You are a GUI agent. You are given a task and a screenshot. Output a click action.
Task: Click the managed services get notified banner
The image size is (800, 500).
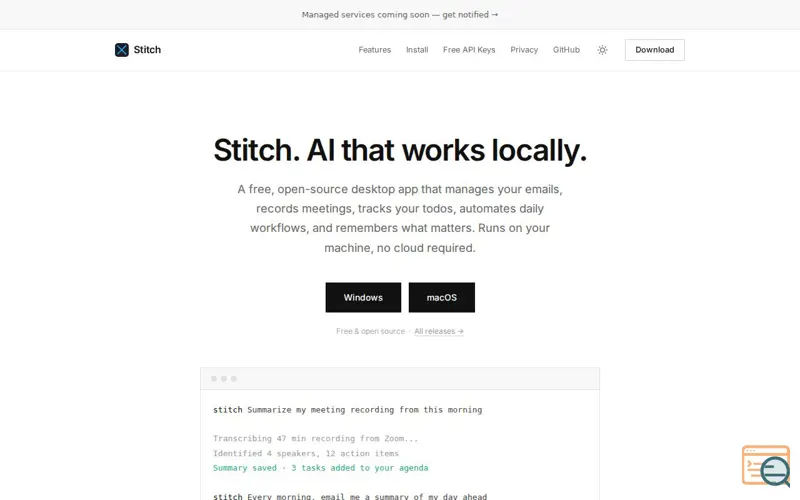[x=400, y=15]
